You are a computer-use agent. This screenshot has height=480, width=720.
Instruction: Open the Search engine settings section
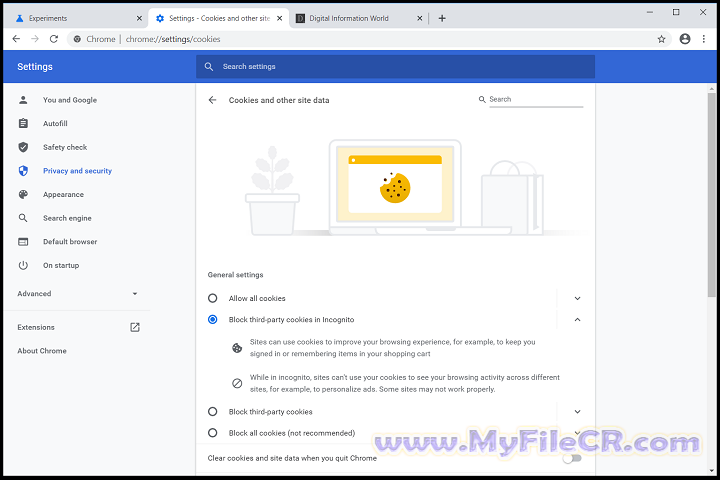[67, 218]
